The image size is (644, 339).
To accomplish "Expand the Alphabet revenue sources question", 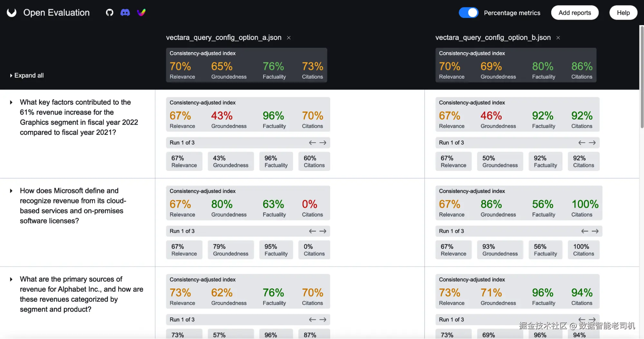I will 11,279.
